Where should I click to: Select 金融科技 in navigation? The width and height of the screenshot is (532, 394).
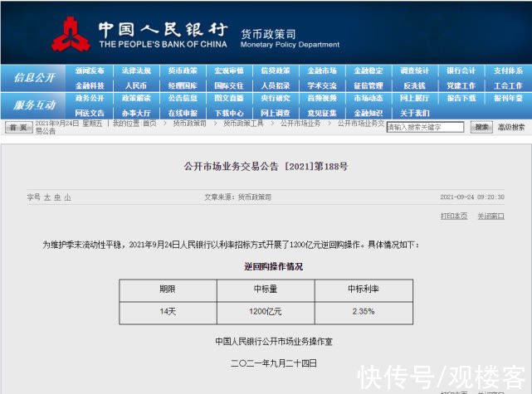(x=90, y=85)
